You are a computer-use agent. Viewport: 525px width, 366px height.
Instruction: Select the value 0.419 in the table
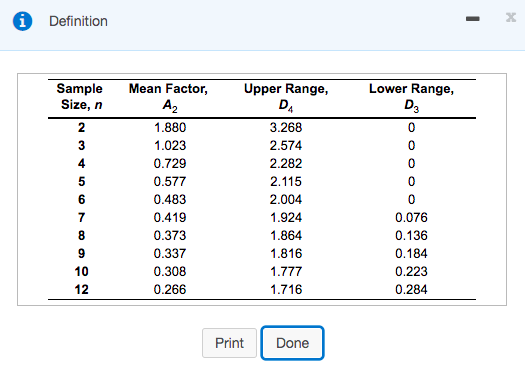coord(170,218)
